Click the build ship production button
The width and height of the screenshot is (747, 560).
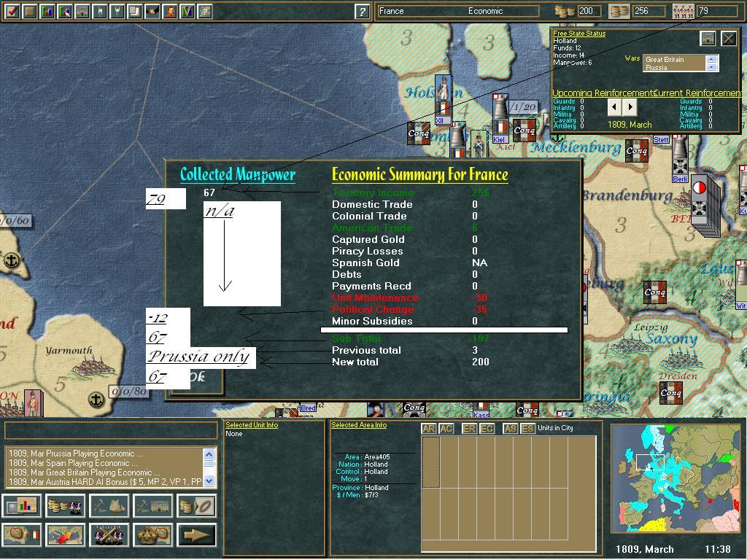[109, 506]
